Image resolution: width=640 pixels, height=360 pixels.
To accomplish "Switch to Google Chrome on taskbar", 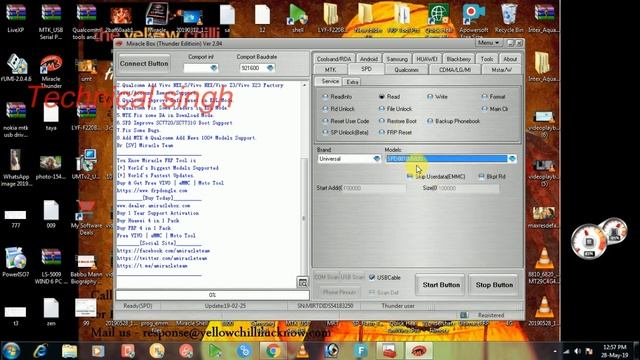I will coord(273,351).
